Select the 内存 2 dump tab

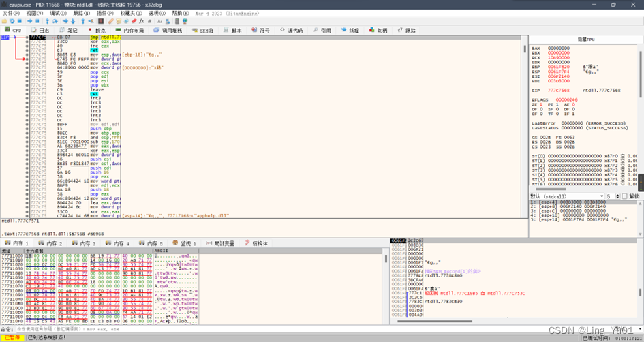[50, 243]
